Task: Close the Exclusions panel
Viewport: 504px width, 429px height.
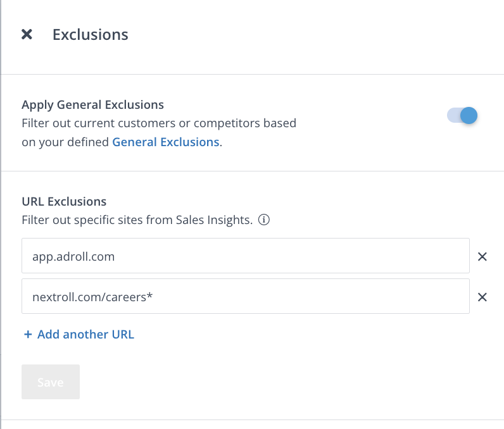Action: click(x=27, y=34)
